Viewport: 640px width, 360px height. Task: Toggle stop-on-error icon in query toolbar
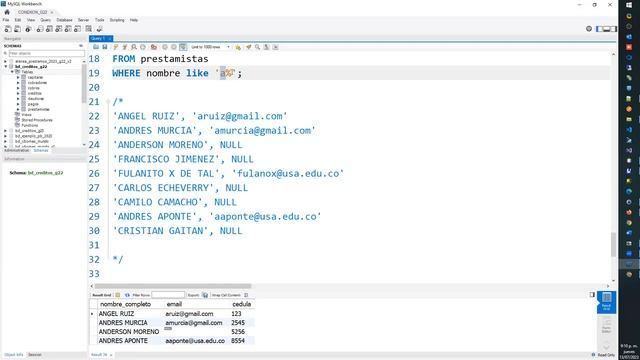click(x=154, y=47)
